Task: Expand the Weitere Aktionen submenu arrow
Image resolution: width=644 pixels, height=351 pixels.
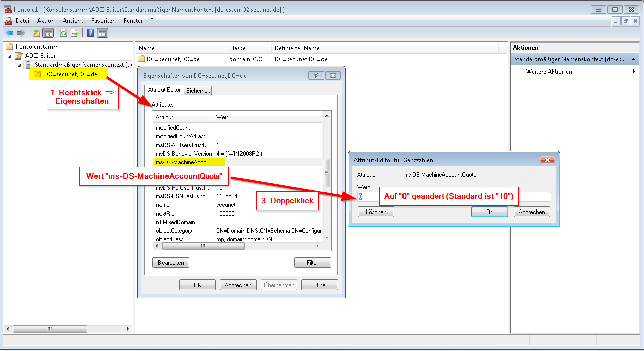Action: click(x=634, y=72)
